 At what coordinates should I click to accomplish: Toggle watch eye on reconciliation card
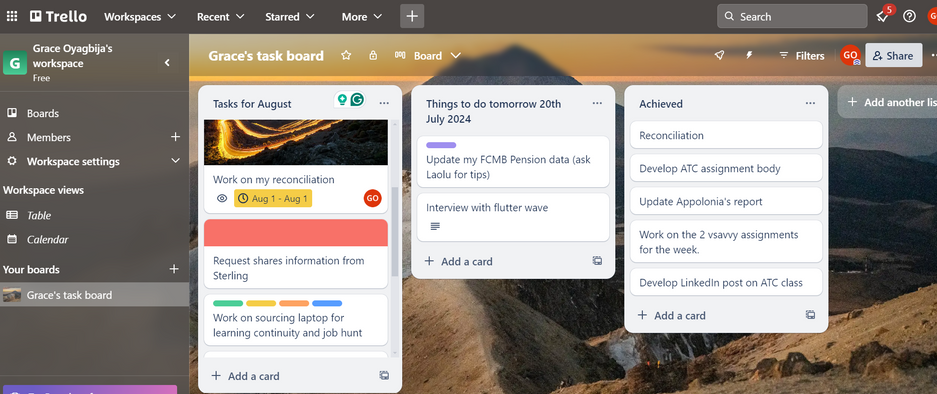(222, 198)
